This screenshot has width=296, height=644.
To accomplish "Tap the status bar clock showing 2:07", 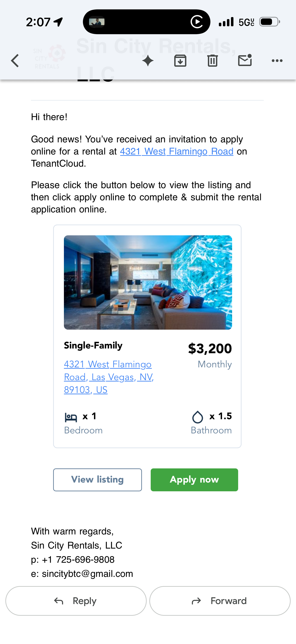I will 38,22.
